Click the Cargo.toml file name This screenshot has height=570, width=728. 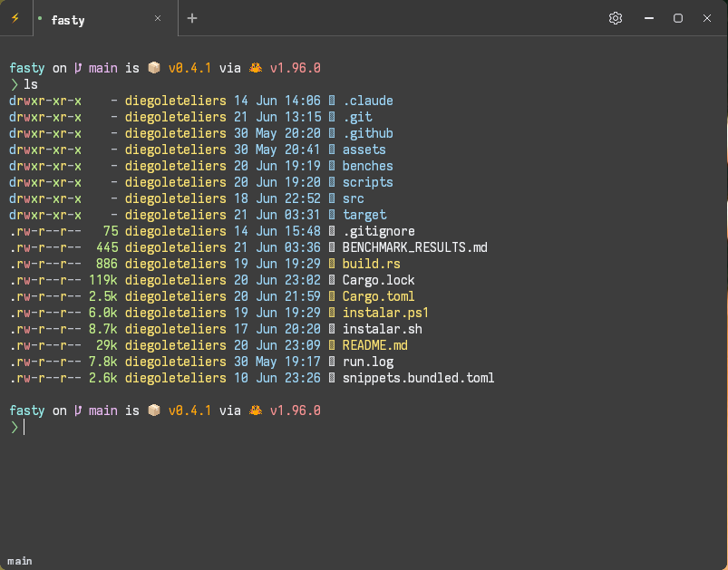tap(378, 296)
